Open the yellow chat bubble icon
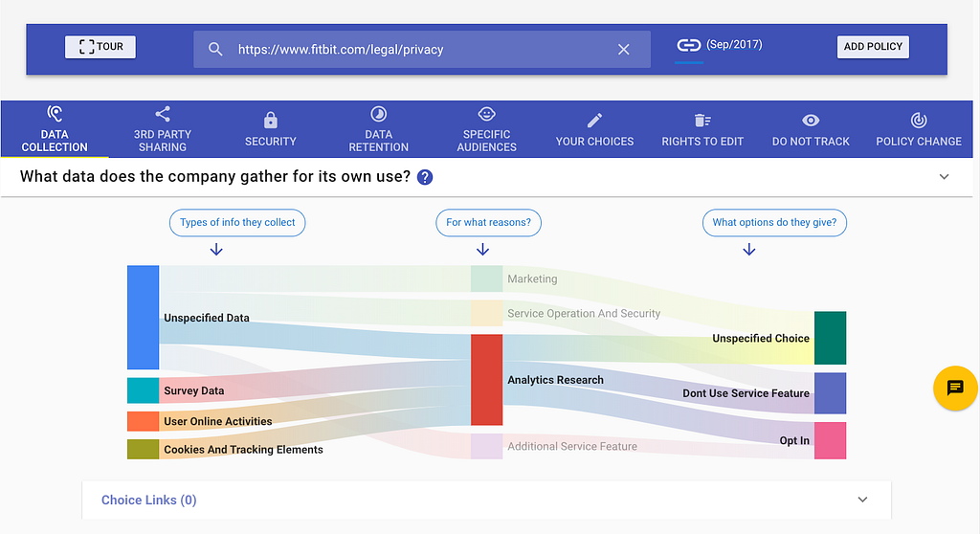This screenshot has height=534, width=980. coord(954,388)
